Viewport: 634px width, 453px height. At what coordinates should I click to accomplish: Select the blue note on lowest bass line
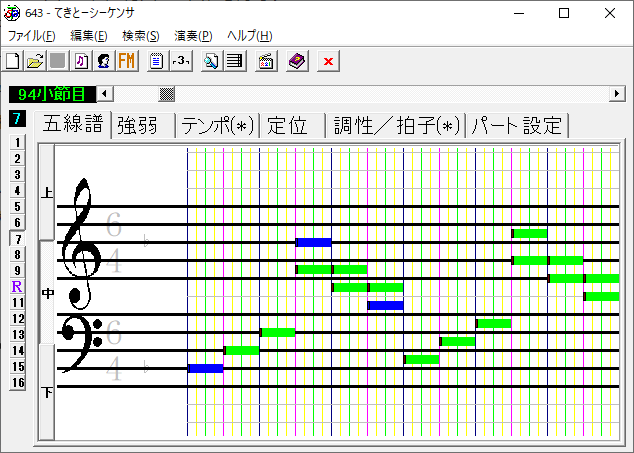(x=205, y=368)
